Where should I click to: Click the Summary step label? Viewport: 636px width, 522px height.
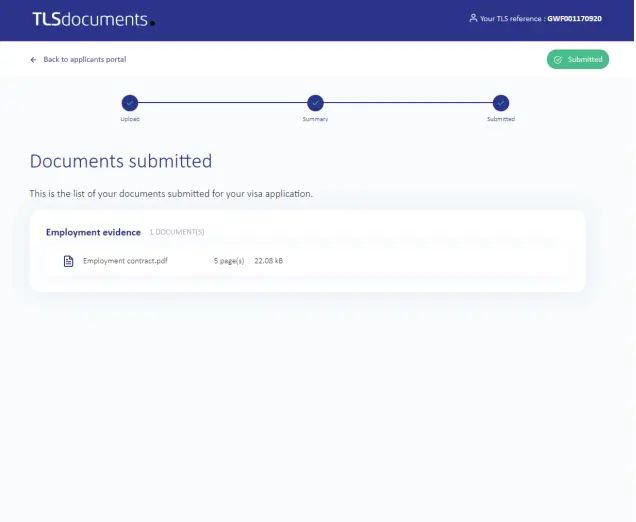pyautogui.click(x=315, y=119)
